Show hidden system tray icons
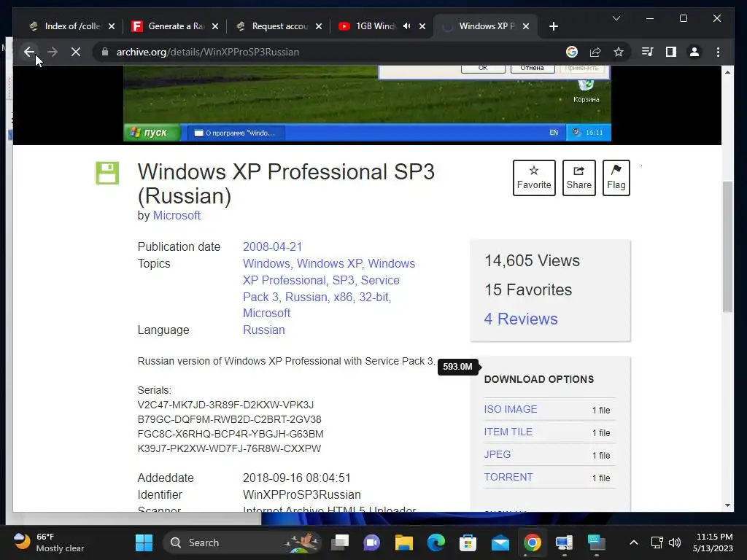 [x=634, y=542]
